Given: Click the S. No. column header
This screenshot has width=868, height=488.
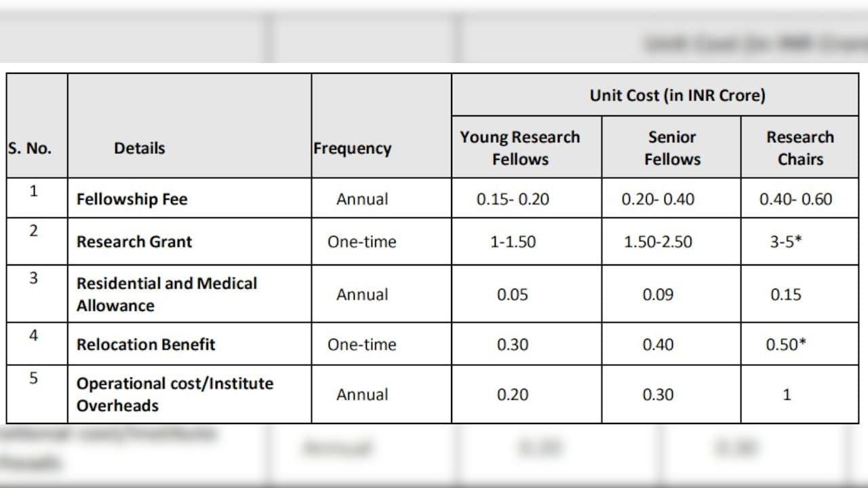Looking at the screenshot, I should 30,148.
